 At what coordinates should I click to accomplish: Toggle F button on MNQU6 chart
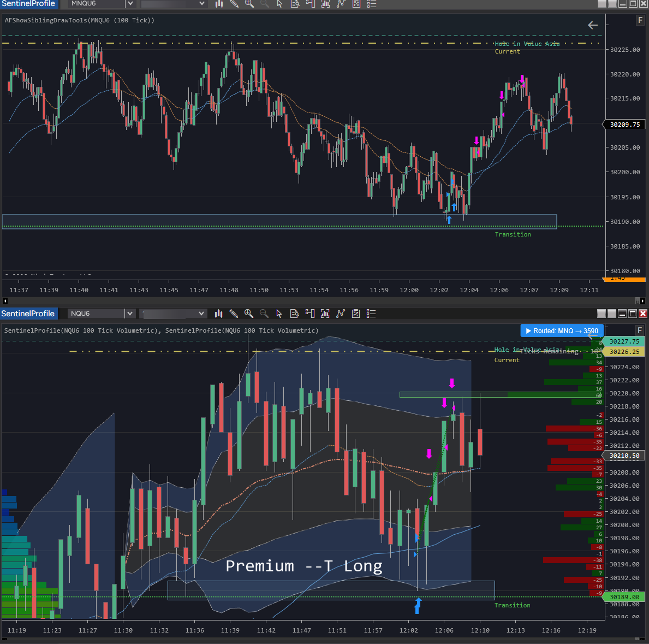[x=640, y=20]
